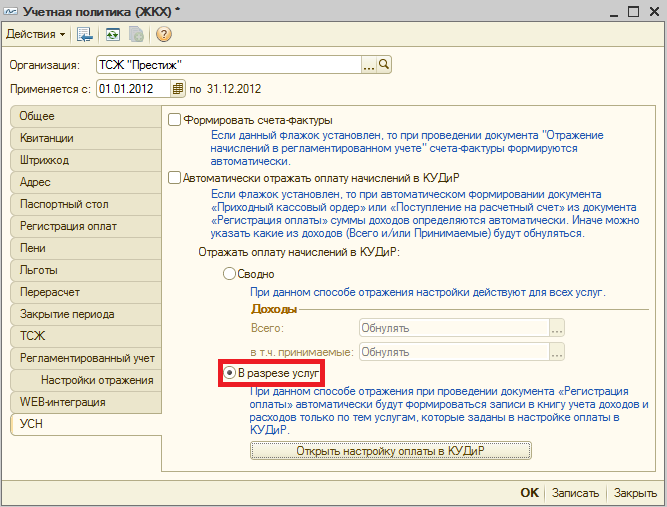The image size is (667, 507).
Task: Select the Сводно radio button
Action: click(x=229, y=273)
